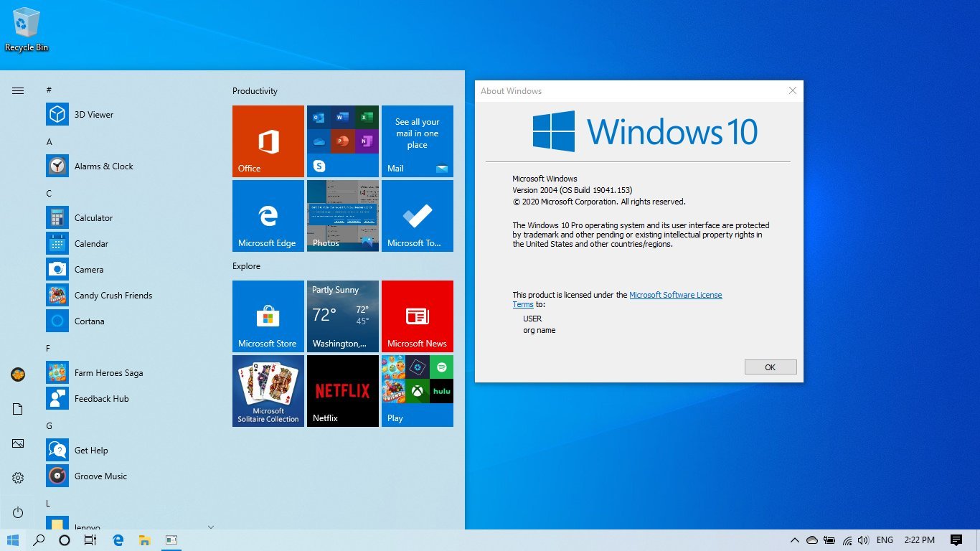Close the About Windows dialog
The image size is (980, 551).
(x=793, y=91)
